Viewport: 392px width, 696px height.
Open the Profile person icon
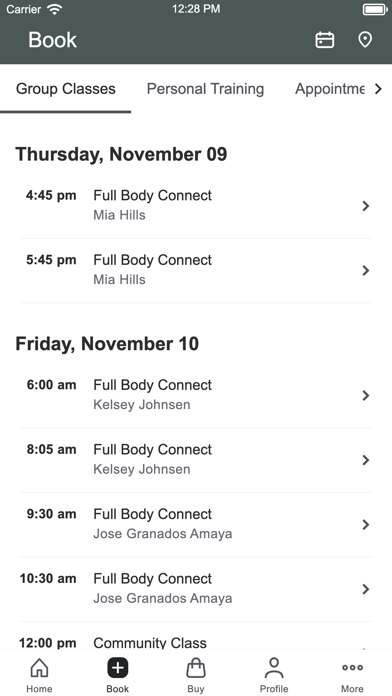click(274, 668)
